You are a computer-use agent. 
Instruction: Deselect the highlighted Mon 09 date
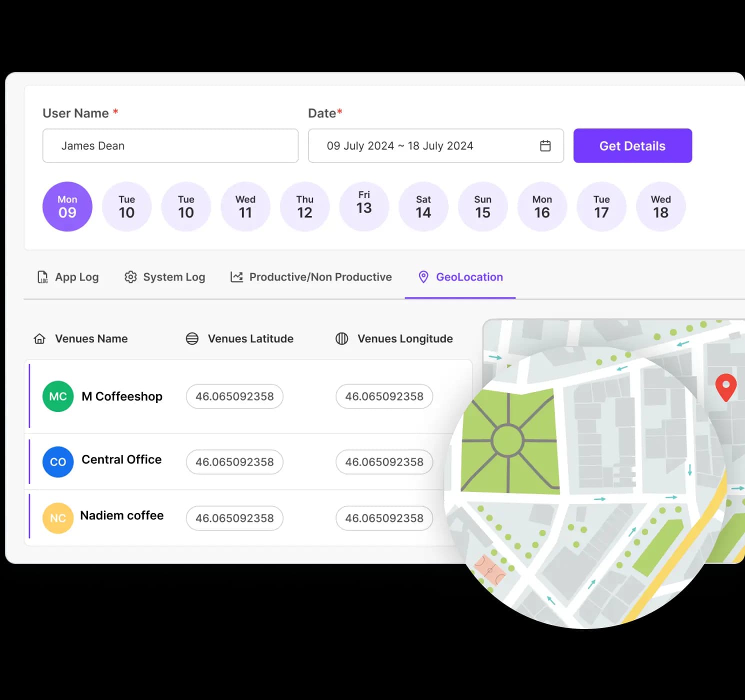click(x=67, y=206)
